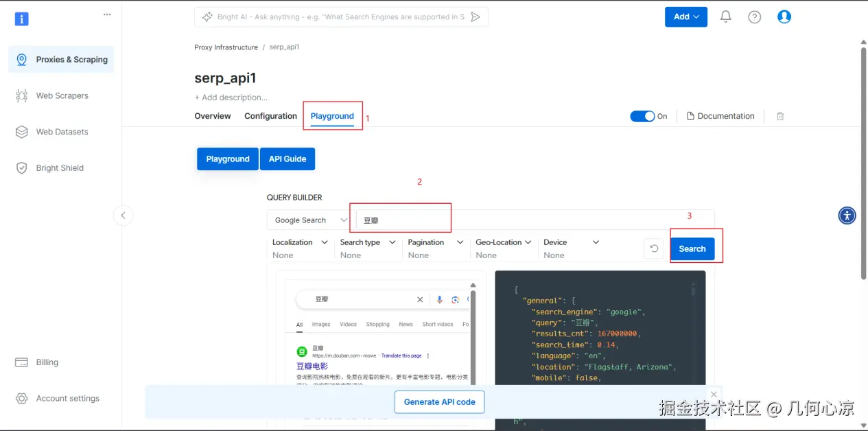Delete serp_api1 with the trash icon
The width and height of the screenshot is (868, 431).
(780, 116)
